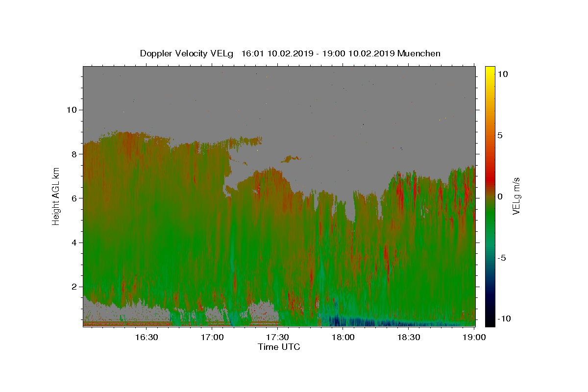The image size is (588, 392).
Task: Click the small isolated cloud patch near 17:35
Action: [x=292, y=158]
